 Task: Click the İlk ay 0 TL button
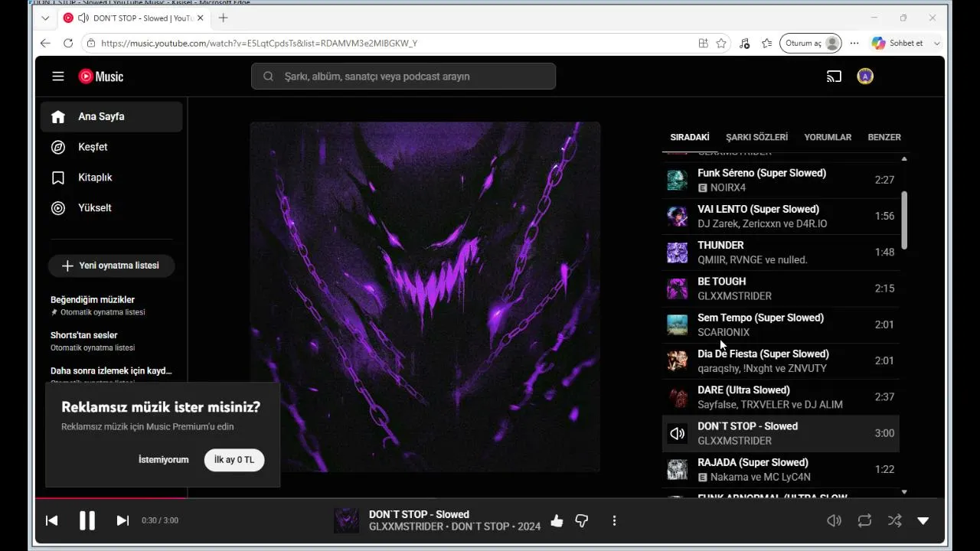pos(234,460)
